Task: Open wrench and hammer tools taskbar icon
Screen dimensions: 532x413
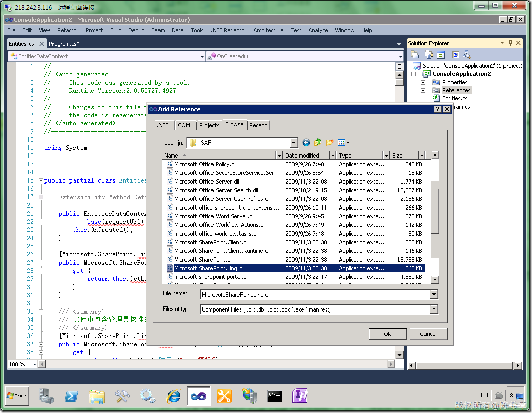Action: point(122,396)
